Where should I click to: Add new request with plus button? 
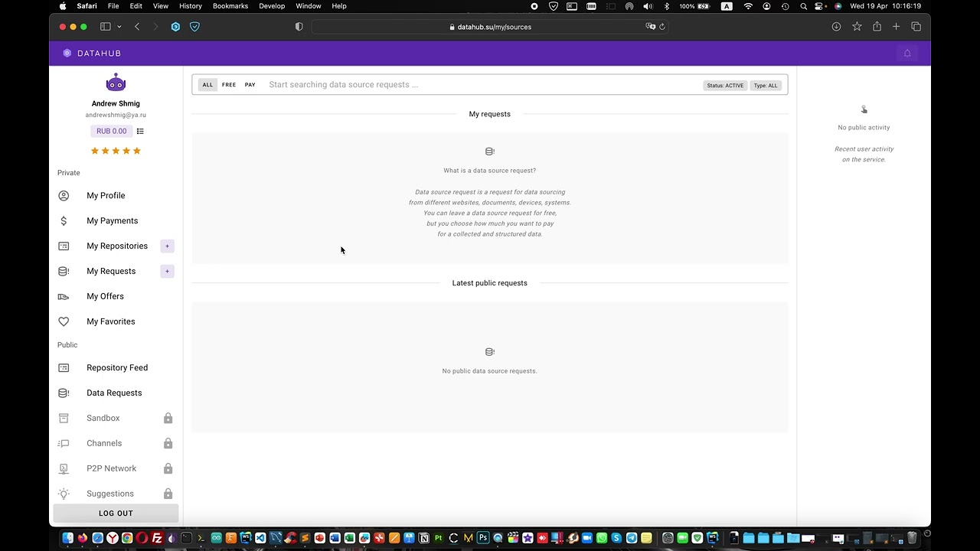167,271
